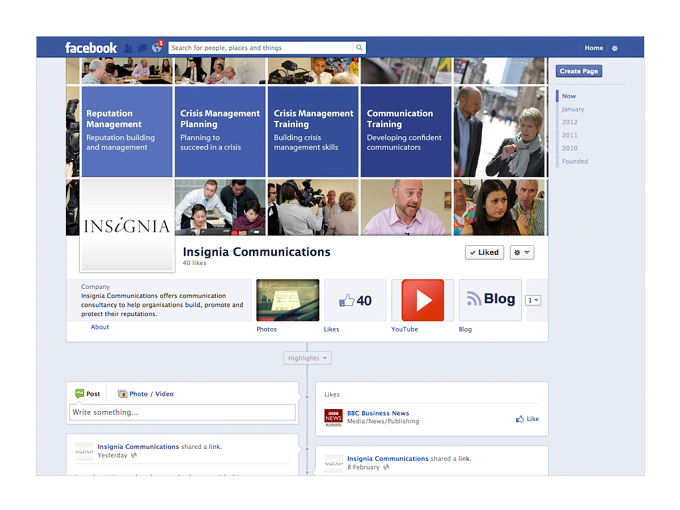Image resolution: width=680 pixels, height=510 pixels.
Task: Open messages icon in top bar
Action: point(142,48)
